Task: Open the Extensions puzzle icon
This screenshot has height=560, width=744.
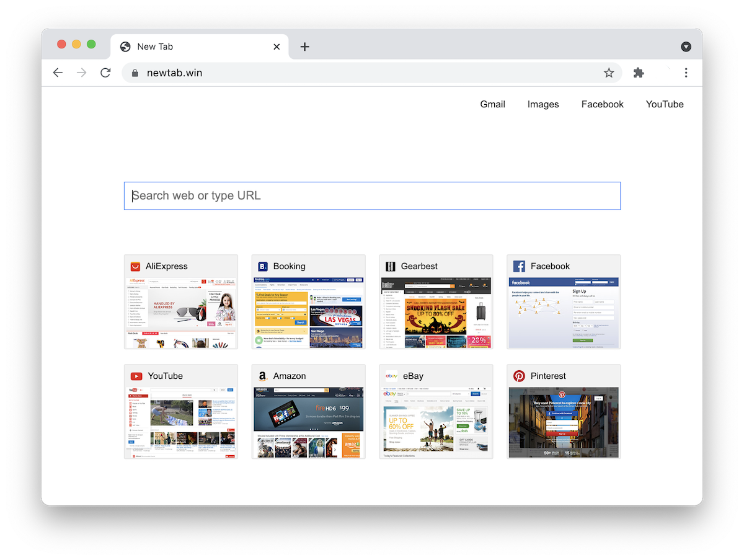Action: 639,73
